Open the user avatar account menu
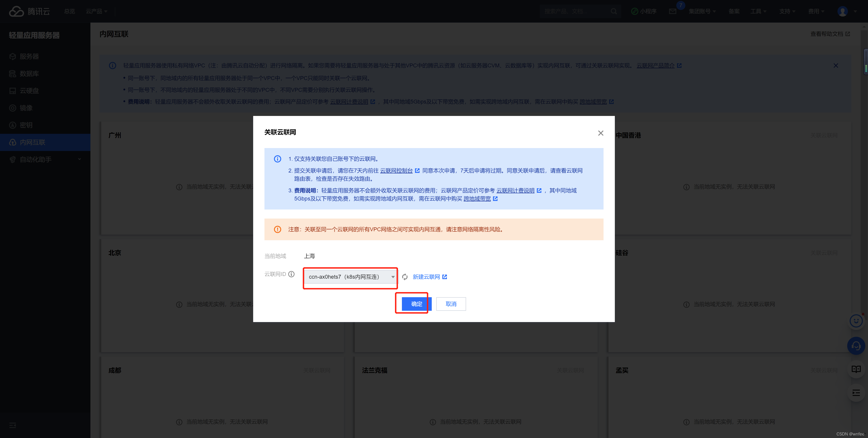The width and height of the screenshot is (868, 438). coord(842,12)
